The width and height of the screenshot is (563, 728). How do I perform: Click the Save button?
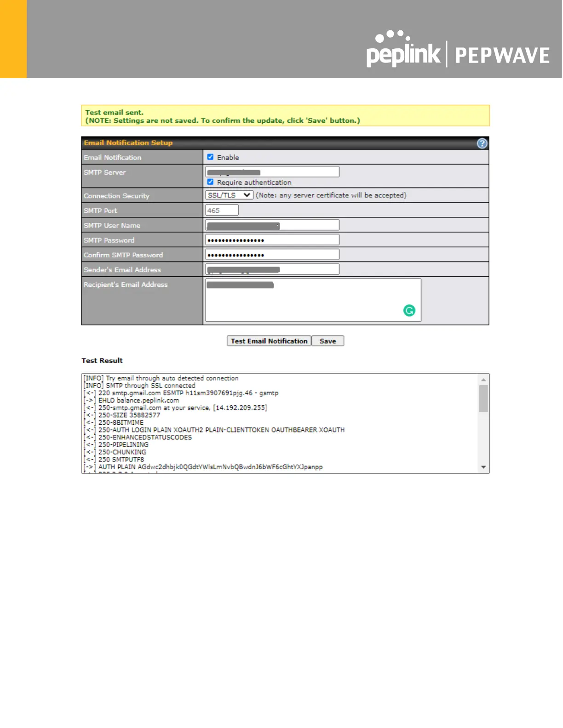pyautogui.click(x=327, y=341)
